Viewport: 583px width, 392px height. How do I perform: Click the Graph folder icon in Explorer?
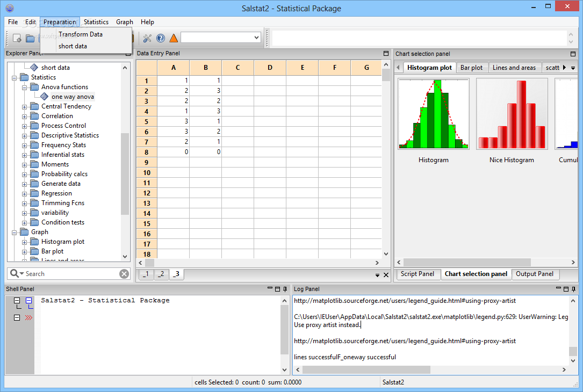[24, 231]
